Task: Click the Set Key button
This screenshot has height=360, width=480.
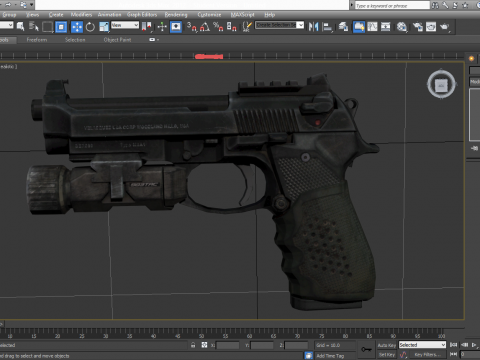Action: click(x=387, y=355)
